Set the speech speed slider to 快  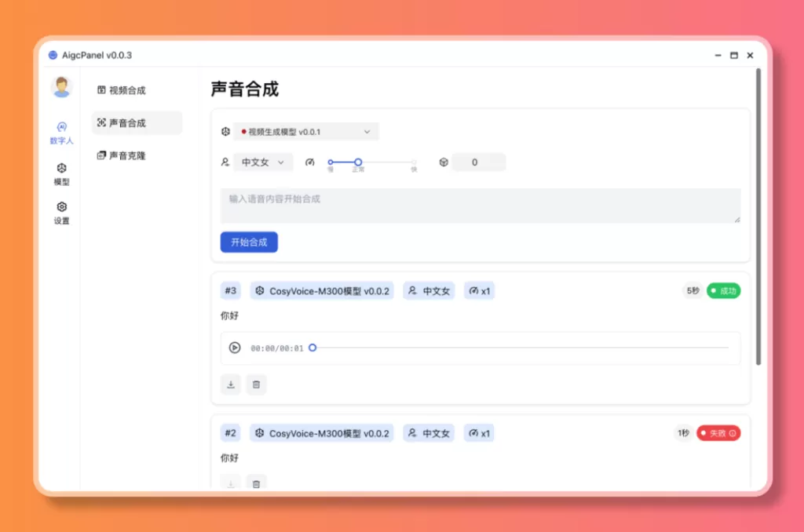tap(414, 162)
